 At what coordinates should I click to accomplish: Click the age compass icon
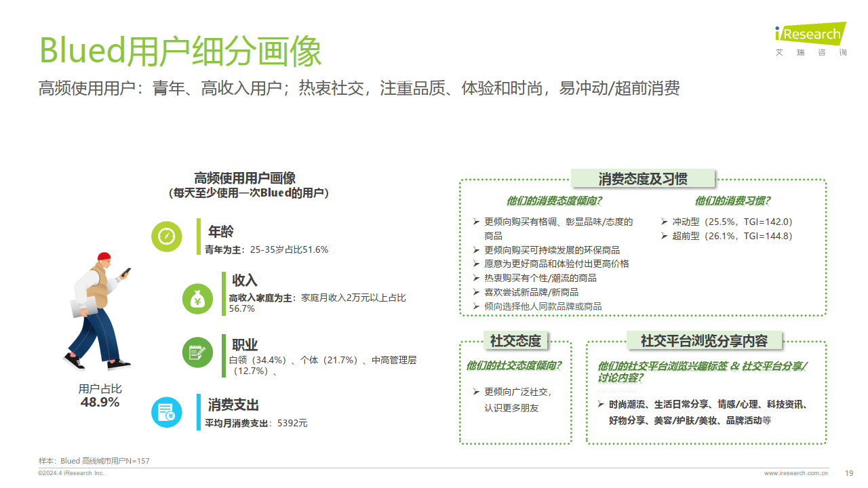point(167,237)
